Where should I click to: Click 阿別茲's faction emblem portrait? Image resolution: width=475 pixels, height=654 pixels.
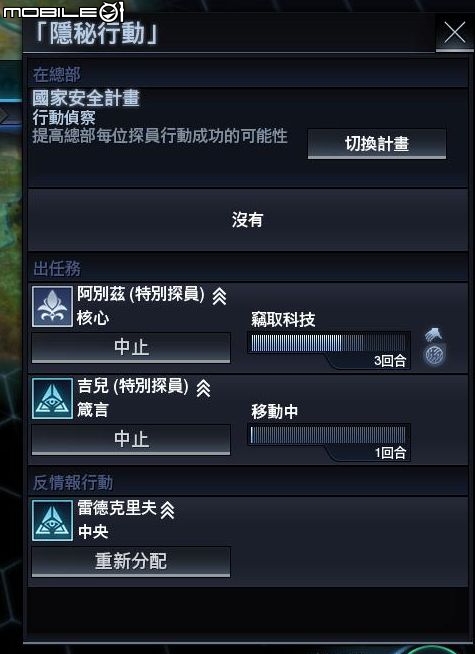pos(53,307)
